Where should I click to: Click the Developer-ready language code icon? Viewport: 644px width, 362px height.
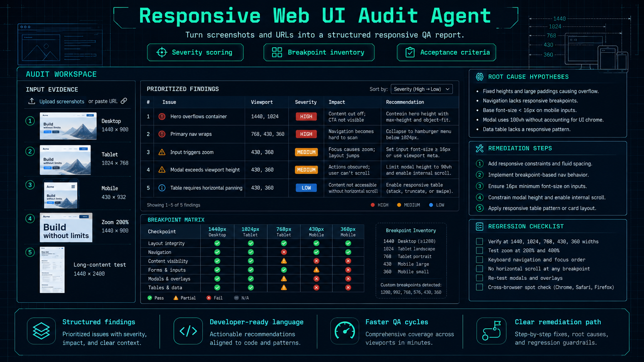[x=188, y=331]
